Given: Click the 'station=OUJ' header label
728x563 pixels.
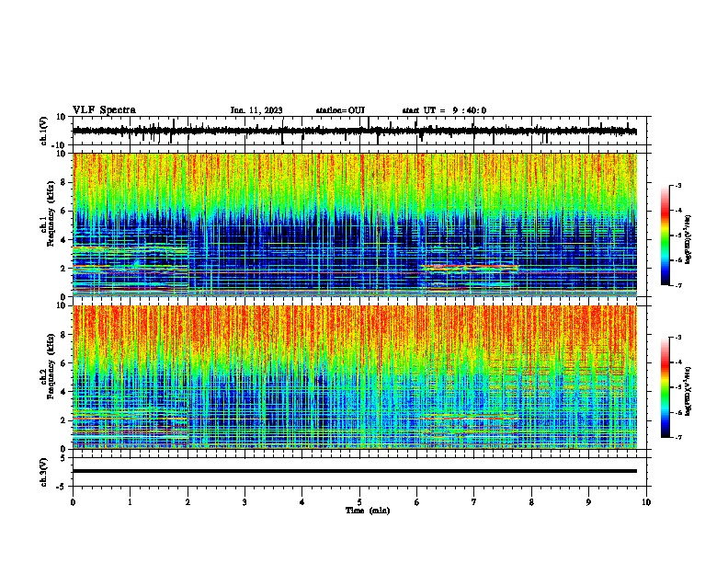Looking at the screenshot, I should pyautogui.click(x=340, y=110).
